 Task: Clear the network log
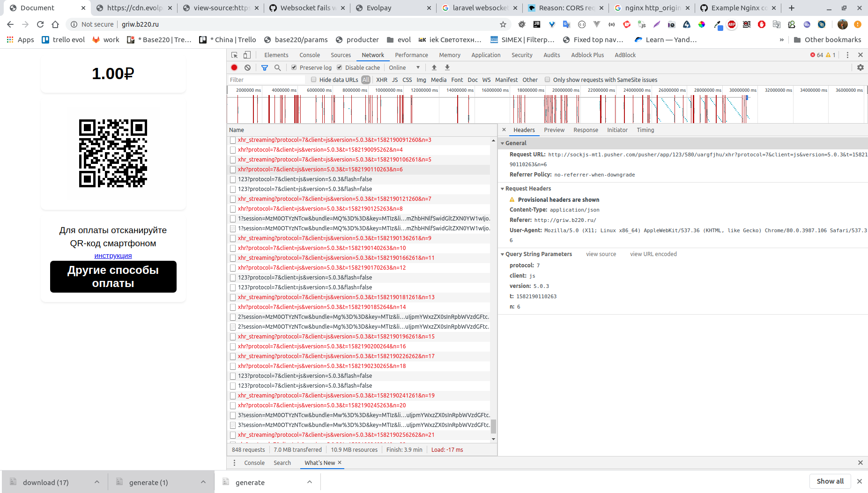(247, 67)
